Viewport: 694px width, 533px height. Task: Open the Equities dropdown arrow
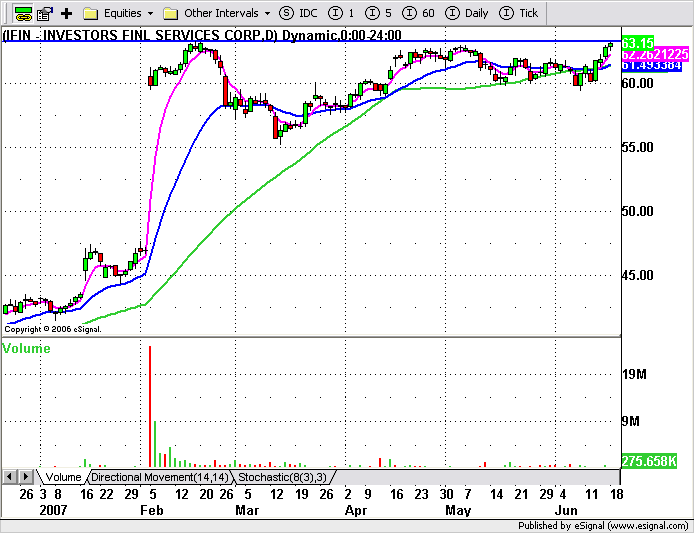pos(150,14)
